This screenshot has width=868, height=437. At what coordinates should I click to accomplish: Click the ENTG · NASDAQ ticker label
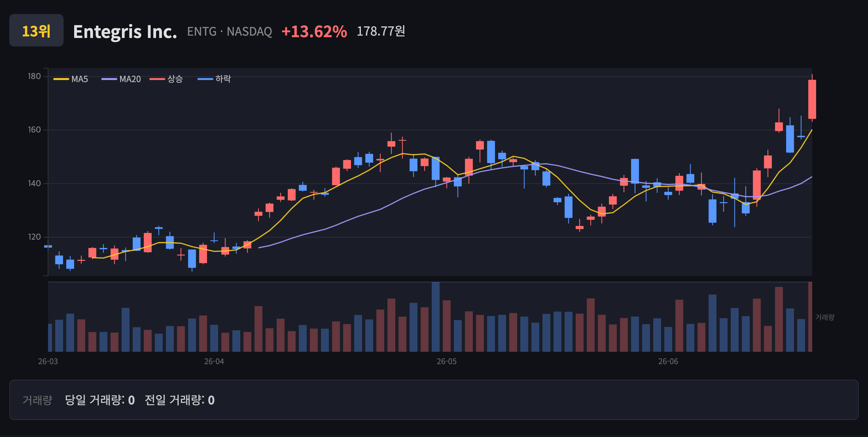tap(229, 31)
